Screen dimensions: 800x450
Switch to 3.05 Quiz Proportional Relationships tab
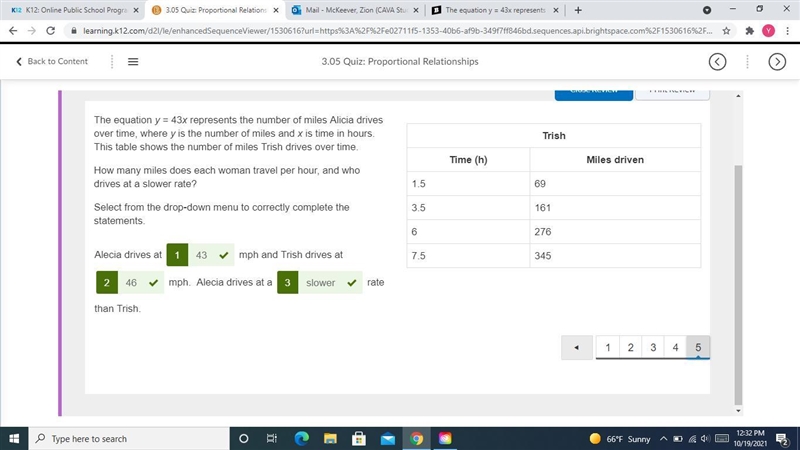tap(216, 10)
